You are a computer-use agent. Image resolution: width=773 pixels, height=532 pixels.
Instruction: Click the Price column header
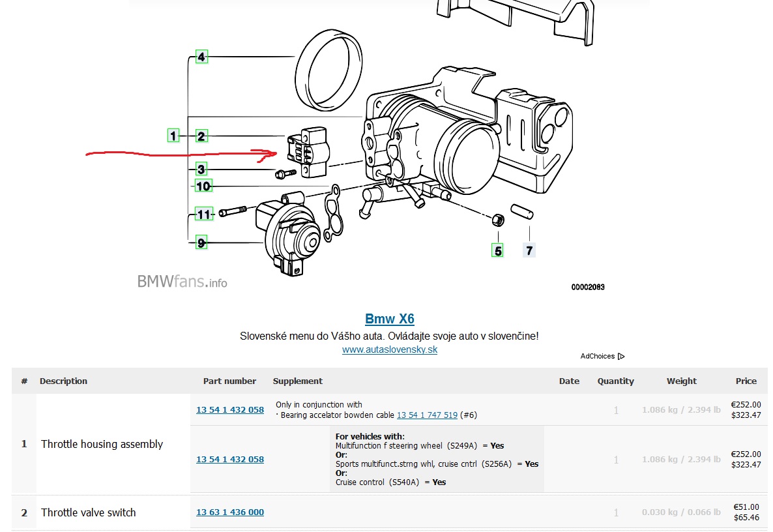[746, 381]
